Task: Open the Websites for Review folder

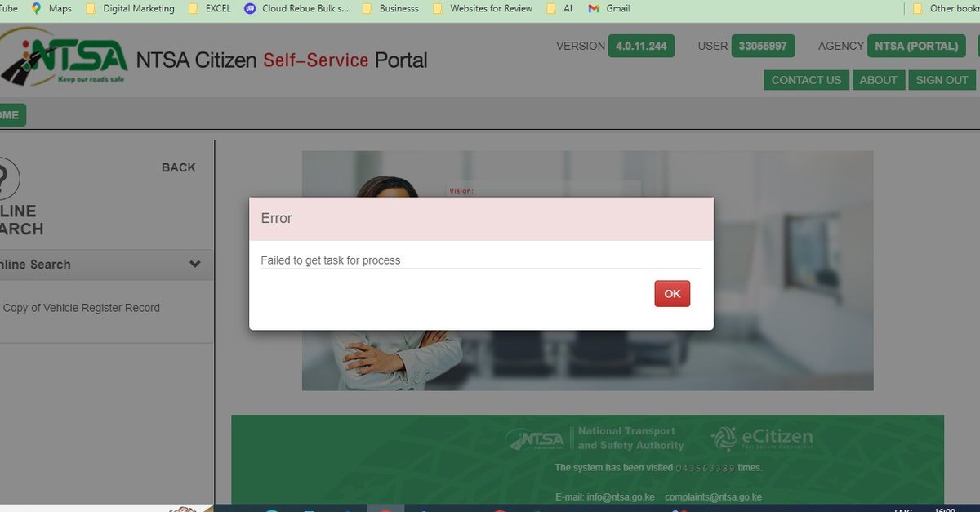Action: pos(483,9)
